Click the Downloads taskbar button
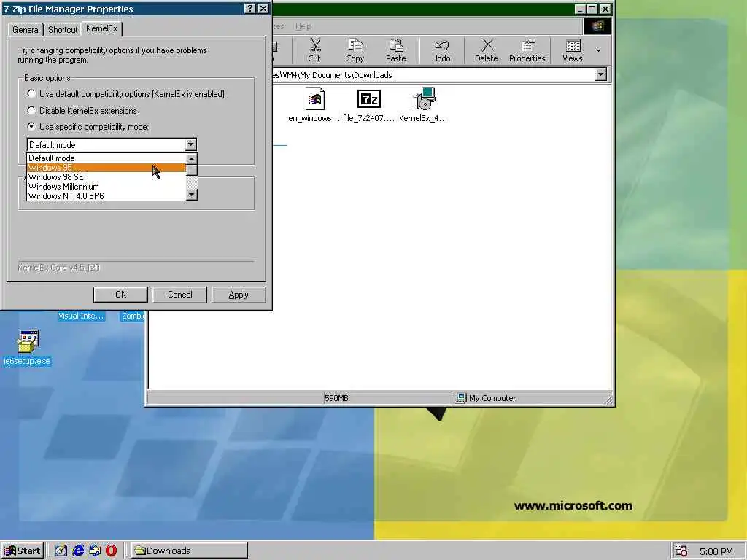The image size is (747, 560). point(190,551)
